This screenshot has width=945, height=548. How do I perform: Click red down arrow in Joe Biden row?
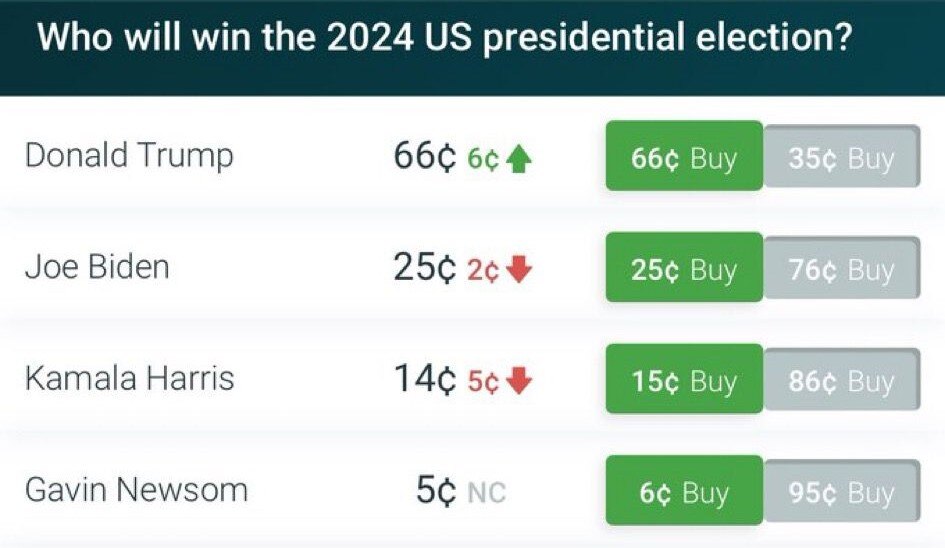520,271
